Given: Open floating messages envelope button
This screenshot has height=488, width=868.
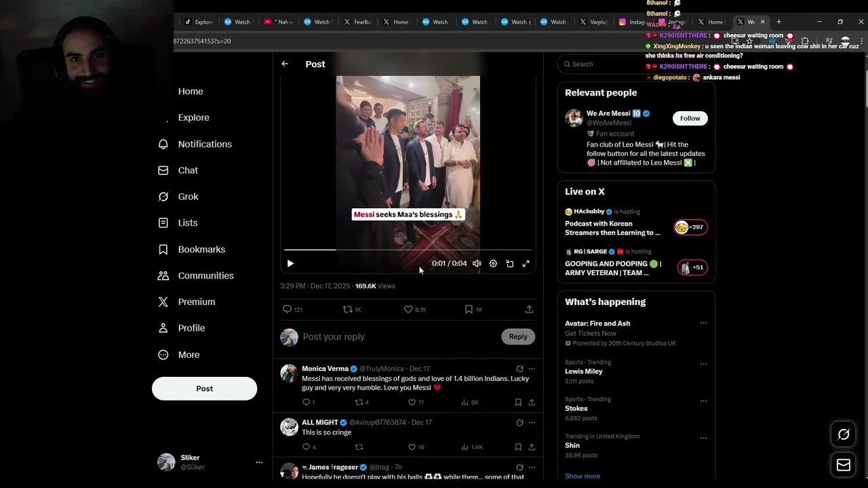Looking at the screenshot, I should click(x=844, y=465).
